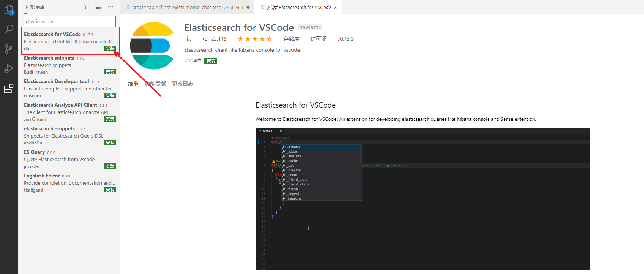This screenshot has width=644, height=274.
Task: Click the v0.13.3 version label
Action: tap(345, 39)
